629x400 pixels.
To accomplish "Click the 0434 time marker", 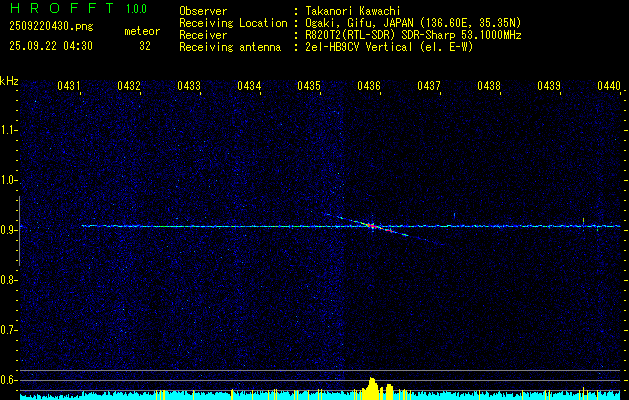I will coord(249,86).
